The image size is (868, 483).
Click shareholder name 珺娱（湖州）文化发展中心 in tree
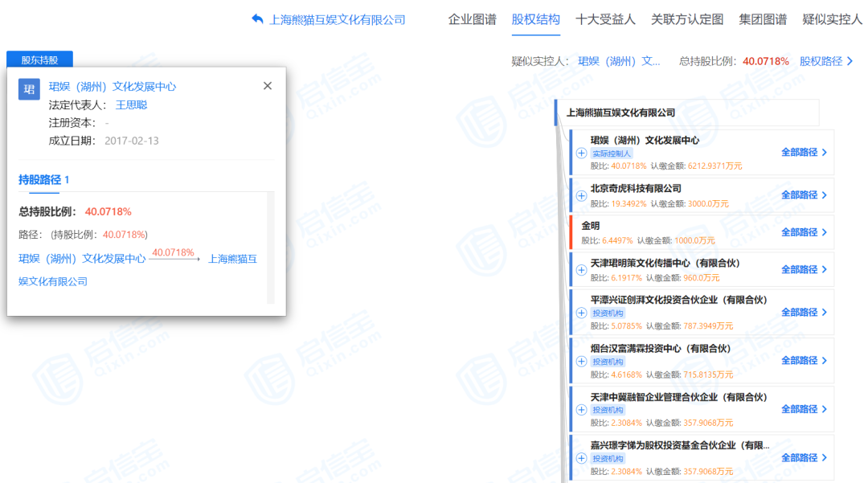645,140
